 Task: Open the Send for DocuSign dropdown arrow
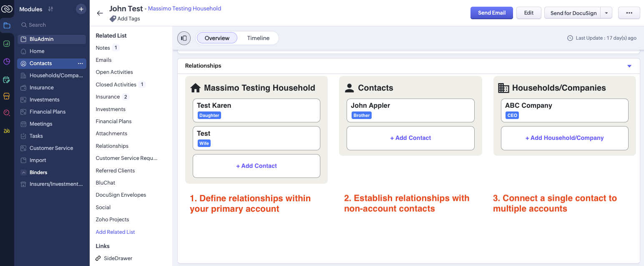(606, 13)
